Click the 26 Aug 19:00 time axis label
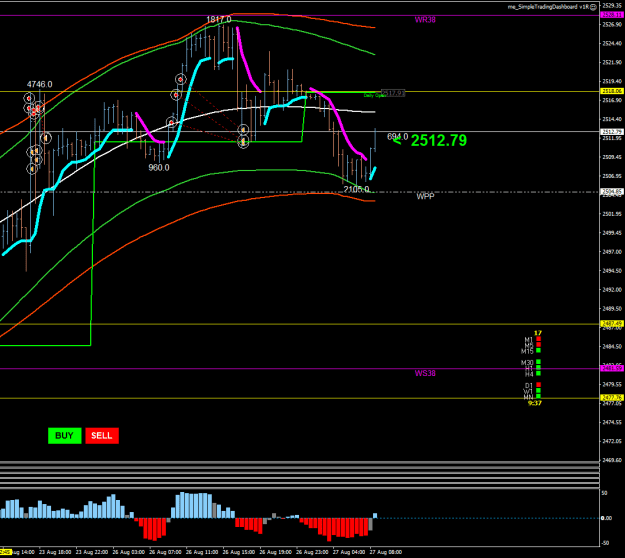Screen dimensions: 625x558 (x=275, y=552)
